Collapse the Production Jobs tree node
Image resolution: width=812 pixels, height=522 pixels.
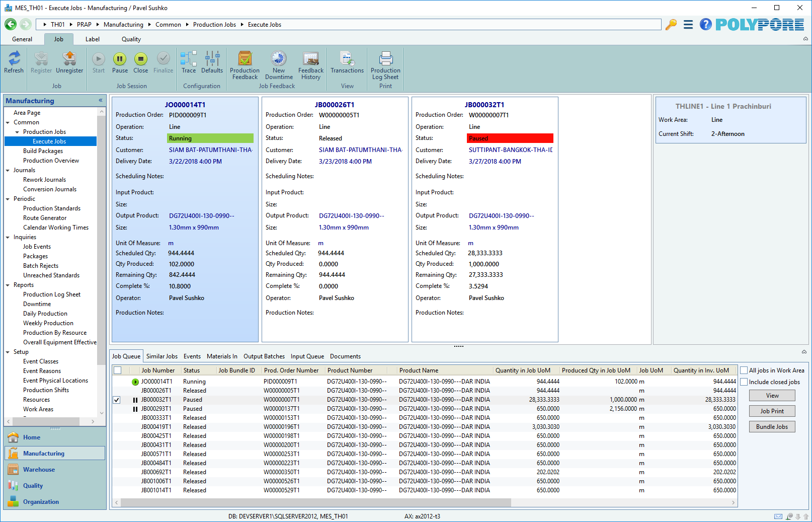(x=17, y=132)
